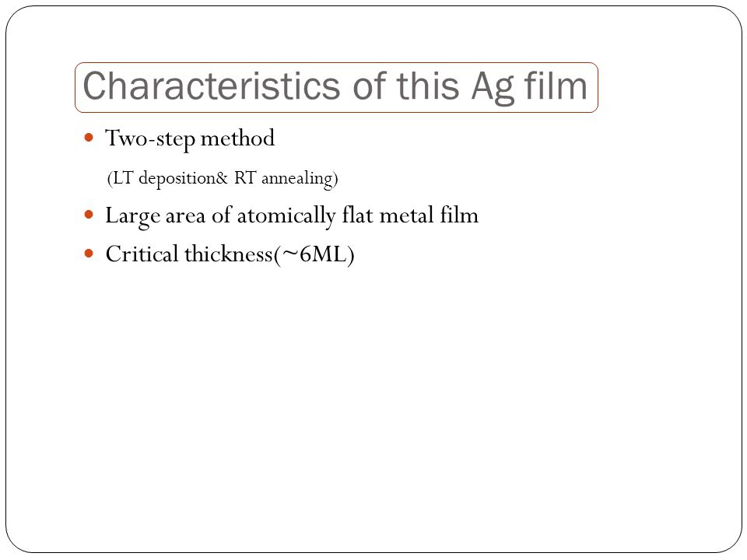
Task: Click the word this in the title
Action: point(427,86)
